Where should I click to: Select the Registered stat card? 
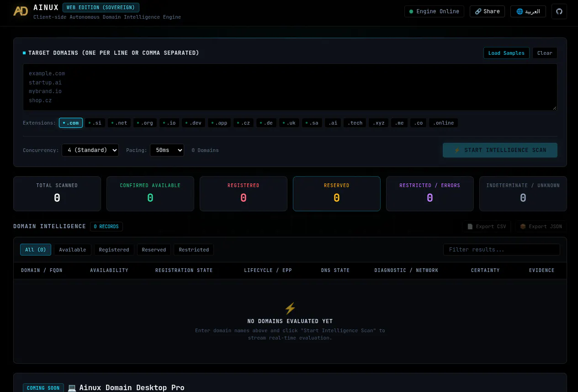click(244, 194)
